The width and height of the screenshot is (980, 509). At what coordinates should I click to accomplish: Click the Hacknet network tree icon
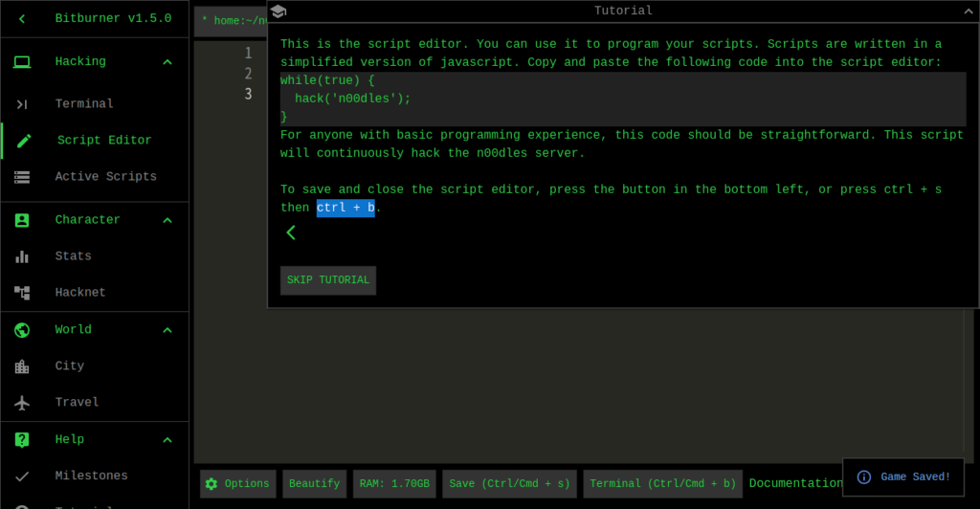pyautogui.click(x=22, y=292)
